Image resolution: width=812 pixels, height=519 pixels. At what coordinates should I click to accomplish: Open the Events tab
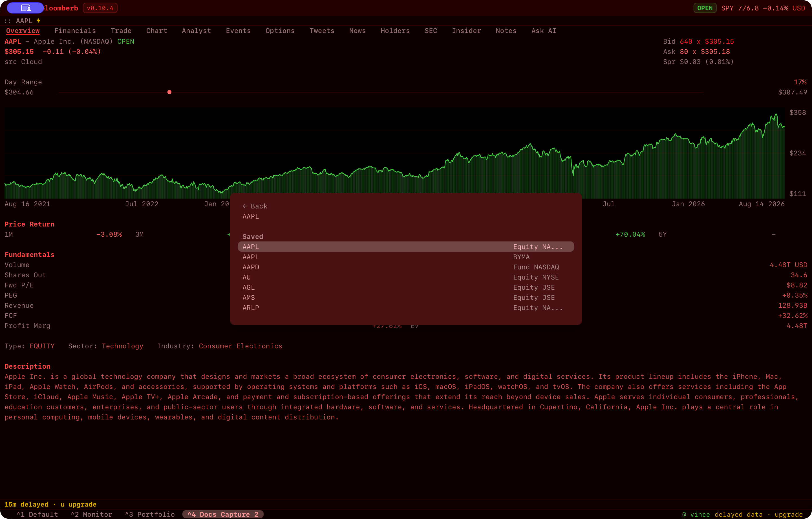point(238,31)
